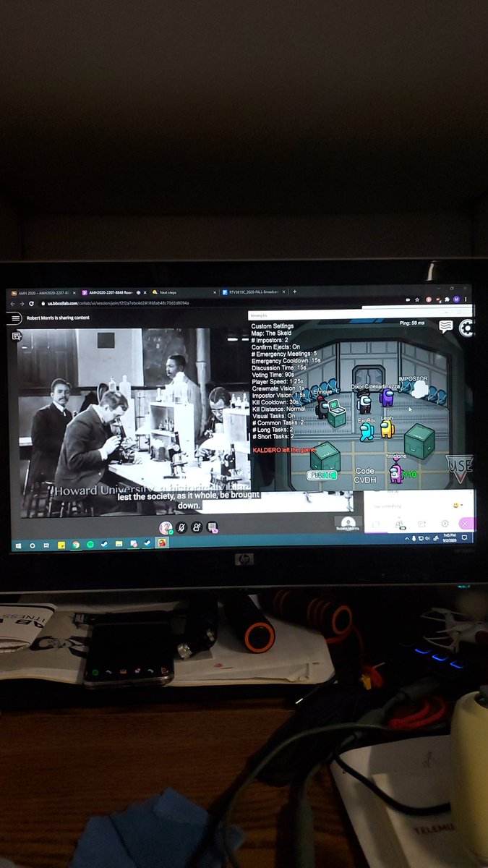Bookmark this page with the star

coord(419,299)
